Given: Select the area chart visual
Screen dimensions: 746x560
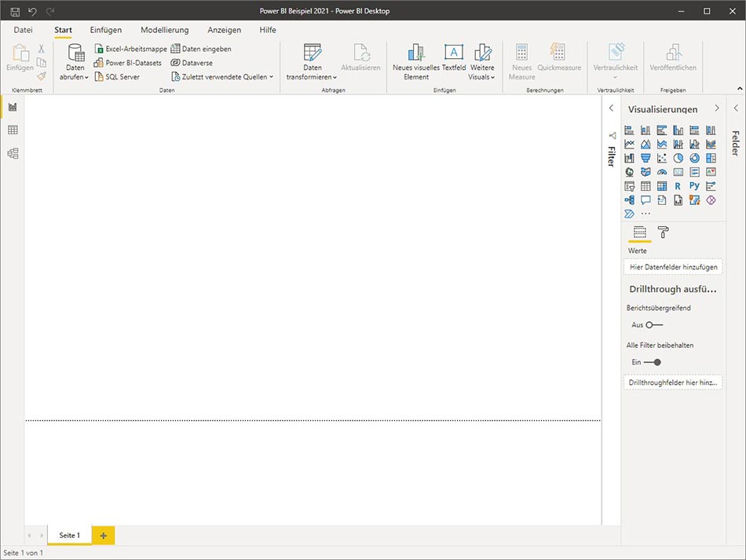Looking at the screenshot, I should (645, 144).
